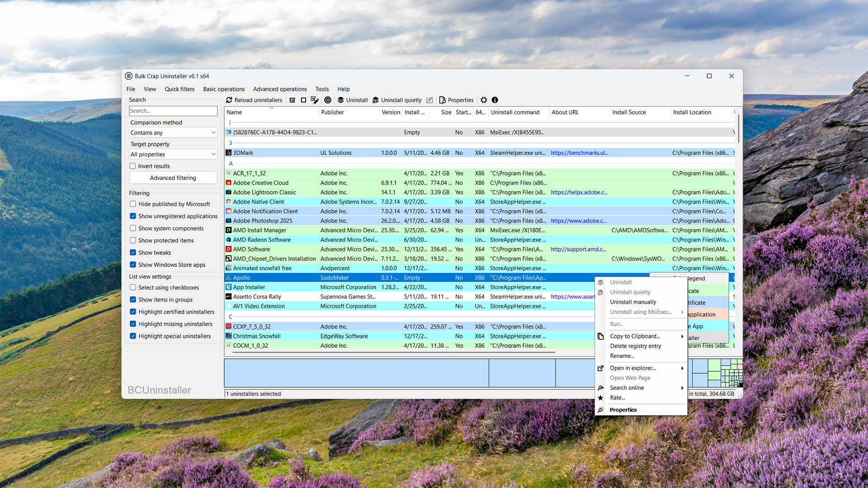Uncheck Highlight special uninstallers
Image resolution: width=868 pixels, height=488 pixels.
(x=133, y=336)
